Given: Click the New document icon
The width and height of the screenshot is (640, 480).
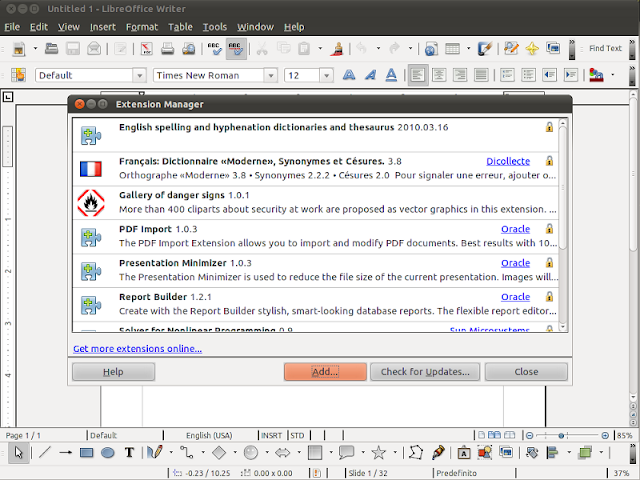Looking at the screenshot, I should 19,49.
